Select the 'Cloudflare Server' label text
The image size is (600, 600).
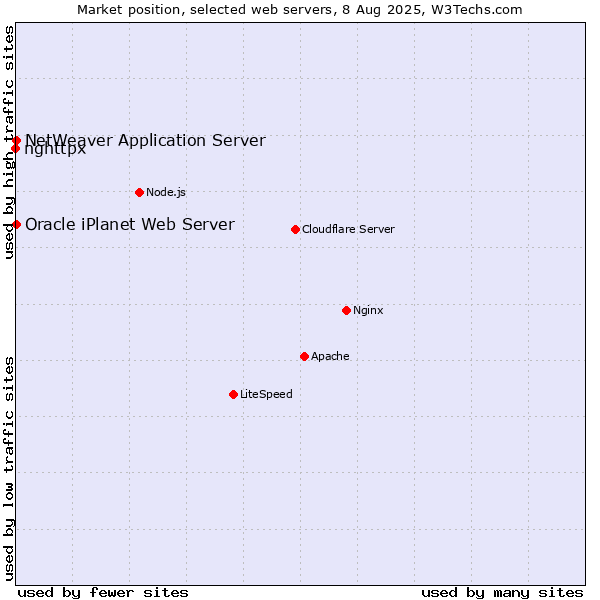click(348, 229)
